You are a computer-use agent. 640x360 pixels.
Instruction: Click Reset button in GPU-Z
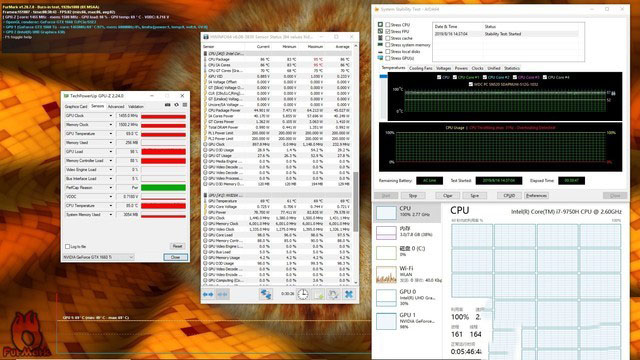pos(177,246)
